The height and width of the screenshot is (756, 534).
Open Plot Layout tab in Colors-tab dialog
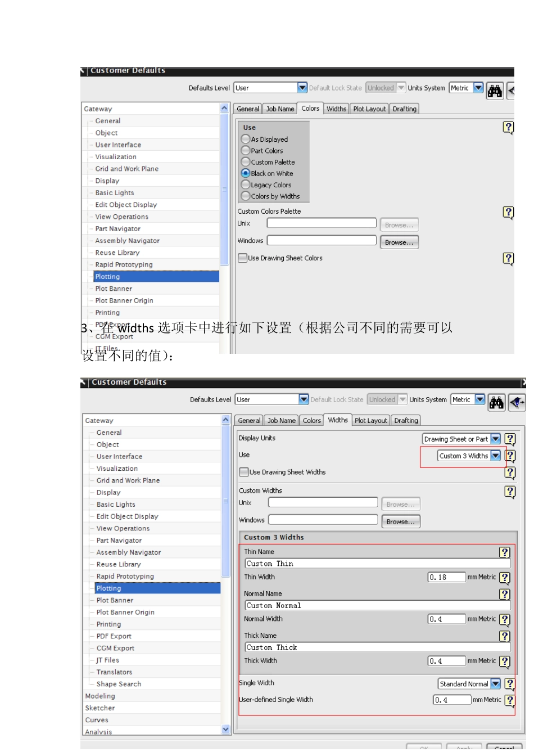pyautogui.click(x=369, y=109)
